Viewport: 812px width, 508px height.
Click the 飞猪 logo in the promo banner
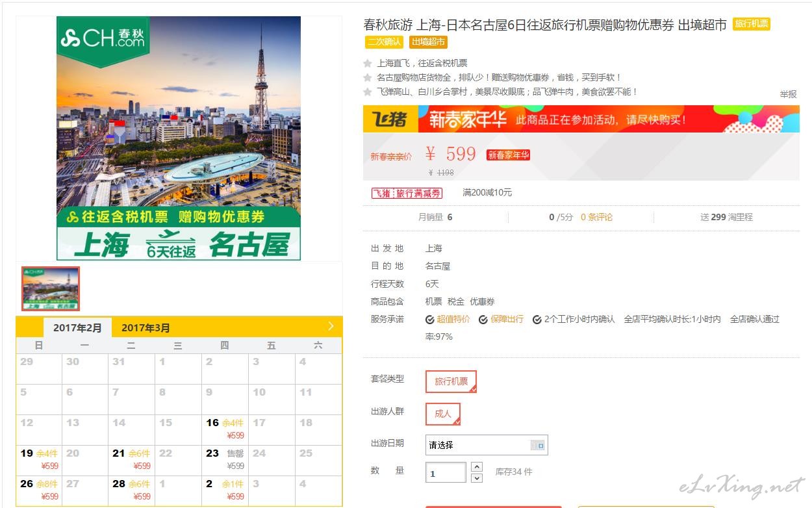click(x=390, y=120)
